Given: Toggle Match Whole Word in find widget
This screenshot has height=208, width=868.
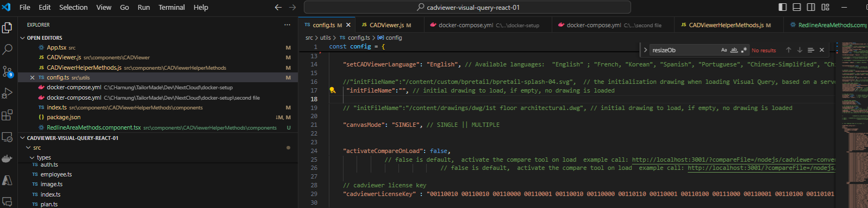Looking at the screenshot, I should tap(734, 50).
